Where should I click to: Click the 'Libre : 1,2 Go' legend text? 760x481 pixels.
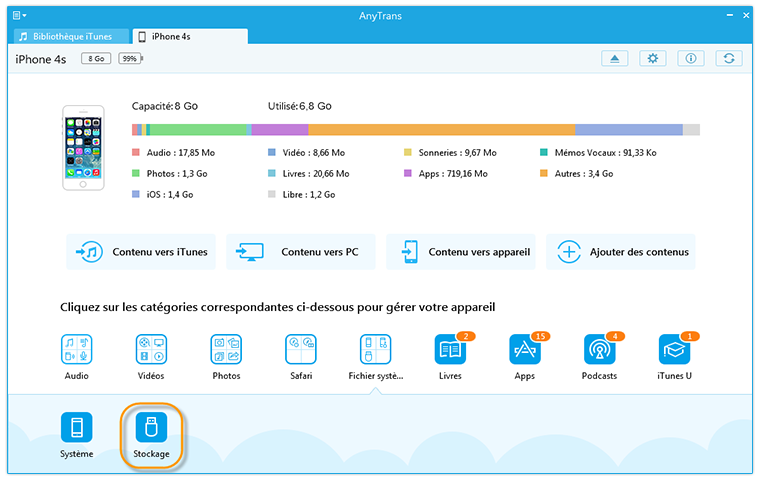[x=309, y=194]
